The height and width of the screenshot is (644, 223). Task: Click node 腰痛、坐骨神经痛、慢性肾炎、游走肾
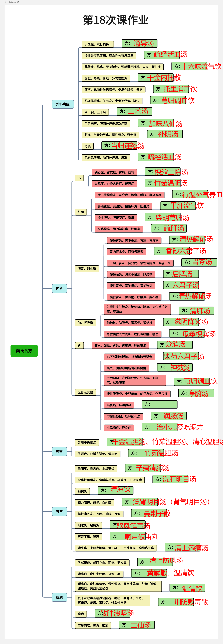[x=110, y=135]
